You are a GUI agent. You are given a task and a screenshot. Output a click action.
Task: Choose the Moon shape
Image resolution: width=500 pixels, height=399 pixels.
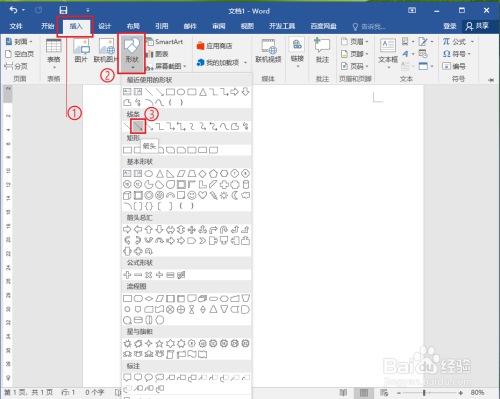click(x=235, y=195)
